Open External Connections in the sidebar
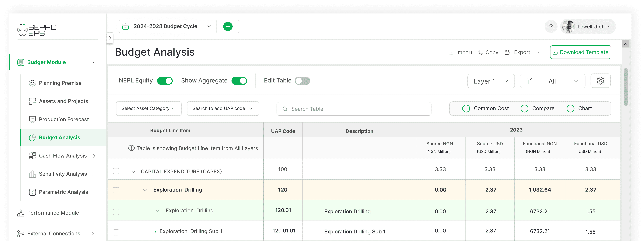The height and width of the screenshot is (241, 644). pyautogui.click(x=53, y=233)
